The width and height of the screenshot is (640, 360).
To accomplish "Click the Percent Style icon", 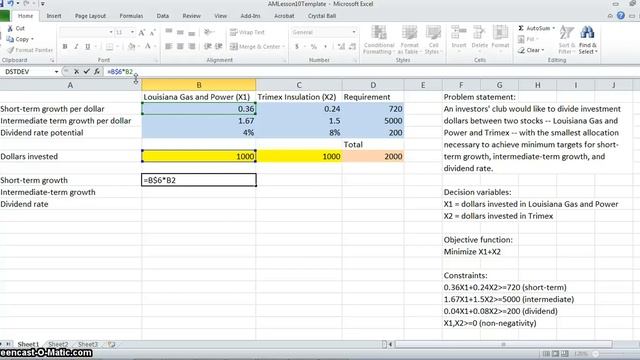I will [x=313, y=47].
